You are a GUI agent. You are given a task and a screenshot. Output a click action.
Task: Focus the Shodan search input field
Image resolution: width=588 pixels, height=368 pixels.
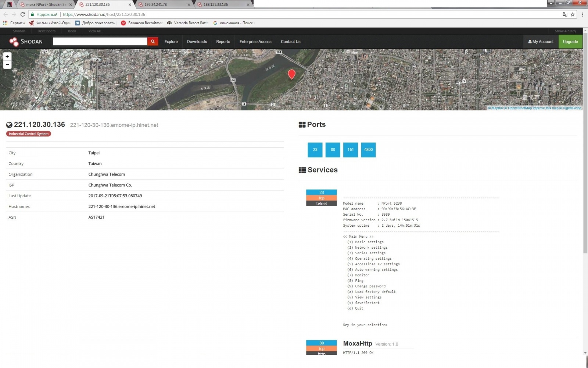100,42
